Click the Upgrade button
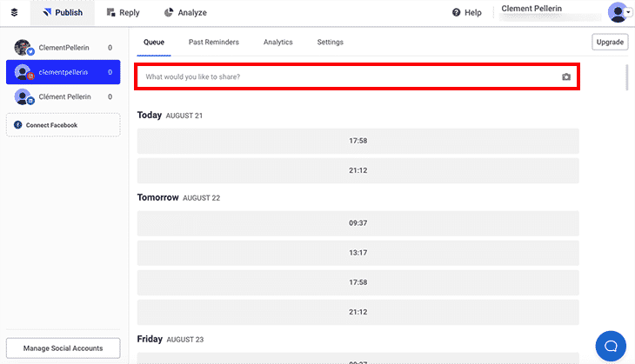 (610, 43)
